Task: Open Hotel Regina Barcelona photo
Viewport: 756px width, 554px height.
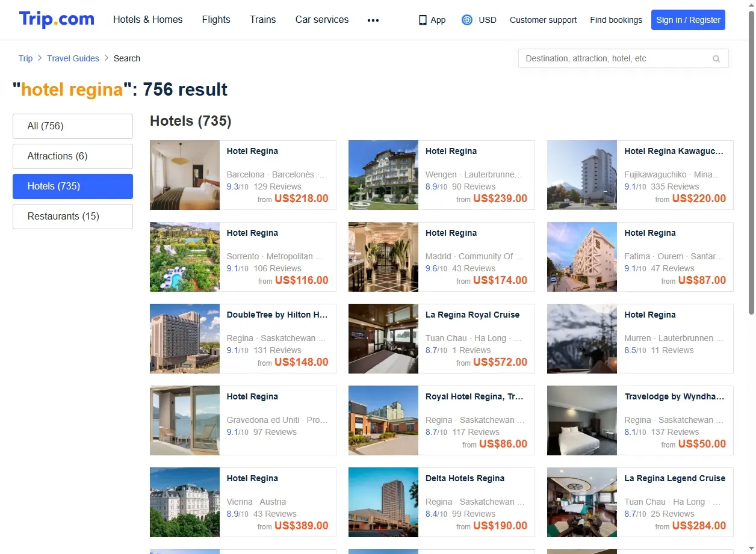Action: [x=185, y=175]
